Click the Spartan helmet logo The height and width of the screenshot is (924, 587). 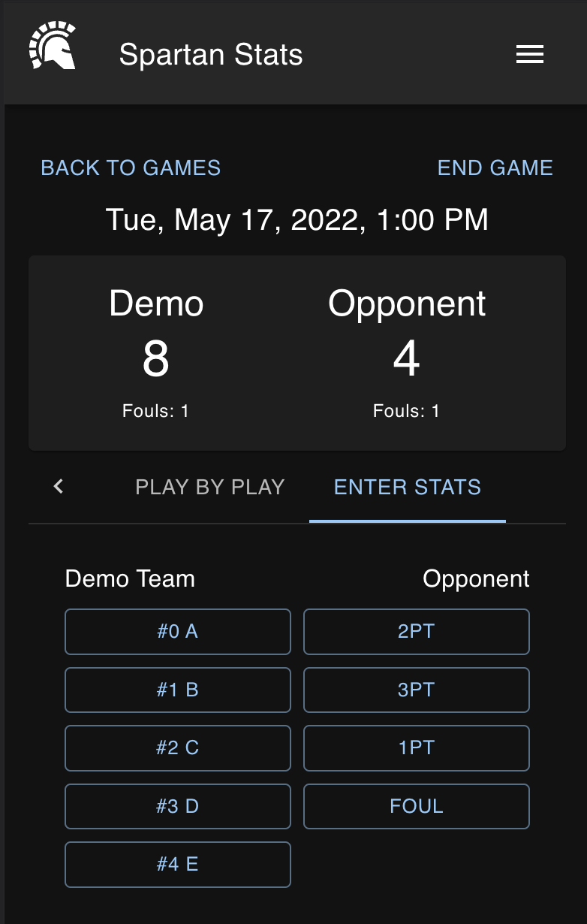(53, 47)
